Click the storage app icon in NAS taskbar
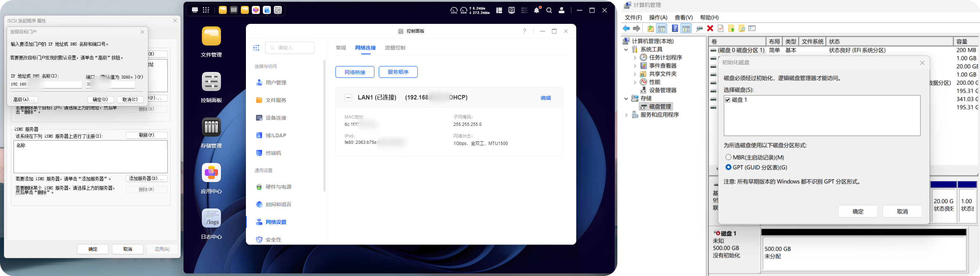This screenshot has width=980, height=276. coord(234,10)
